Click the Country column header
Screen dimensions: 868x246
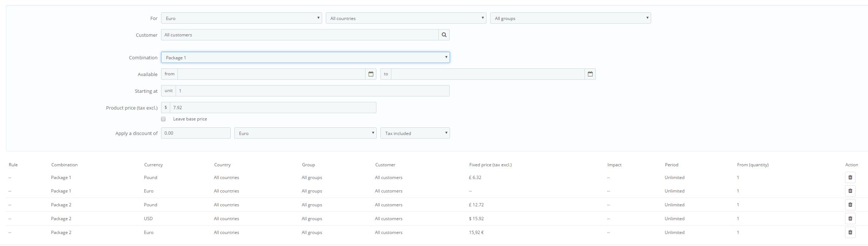coord(222,165)
